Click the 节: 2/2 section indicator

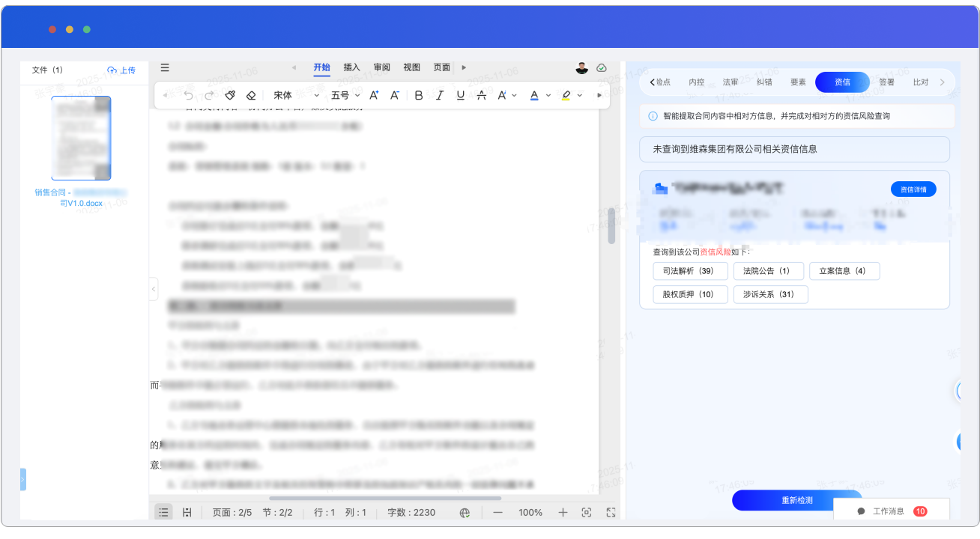coord(277,513)
